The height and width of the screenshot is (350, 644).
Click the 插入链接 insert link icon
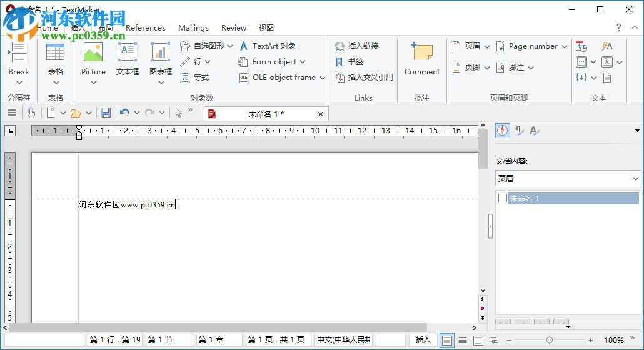340,46
